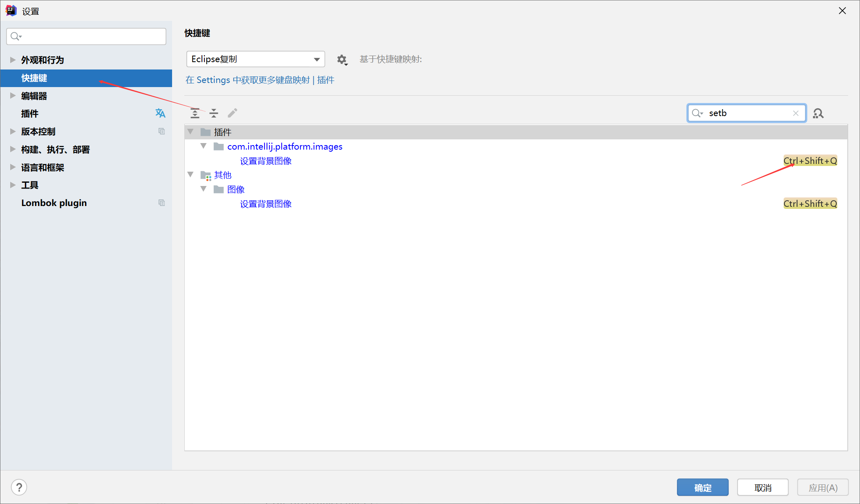The height and width of the screenshot is (504, 860).
Task: Click the pencil edit shortcut icon
Action: 233,113
